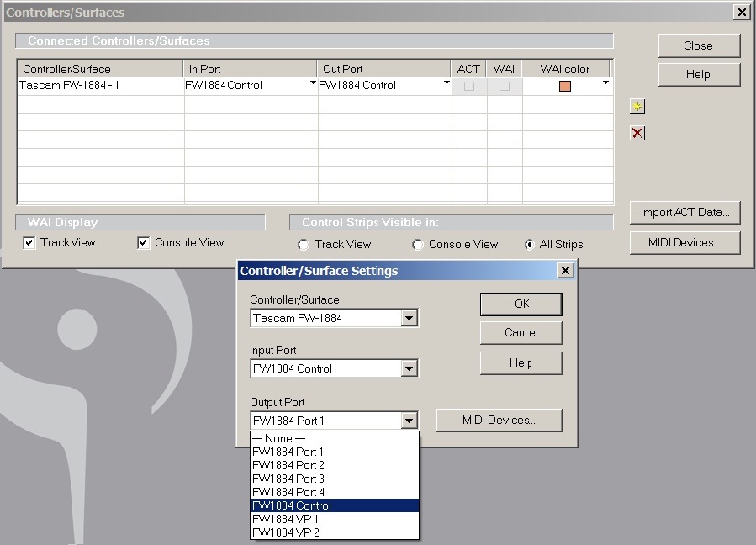This screenshot has height=545, width=756.
Task: Expand the Controller/Surface combo box
Action: click(409, 318)
